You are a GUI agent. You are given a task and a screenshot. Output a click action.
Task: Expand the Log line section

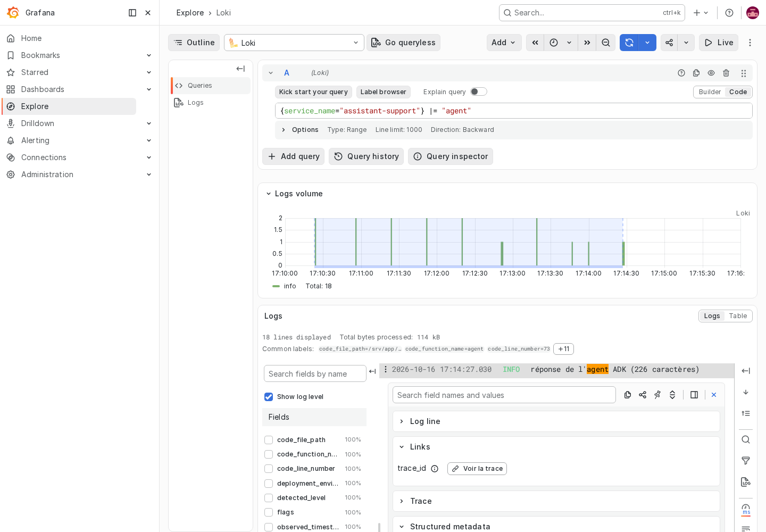pos(556,421)
